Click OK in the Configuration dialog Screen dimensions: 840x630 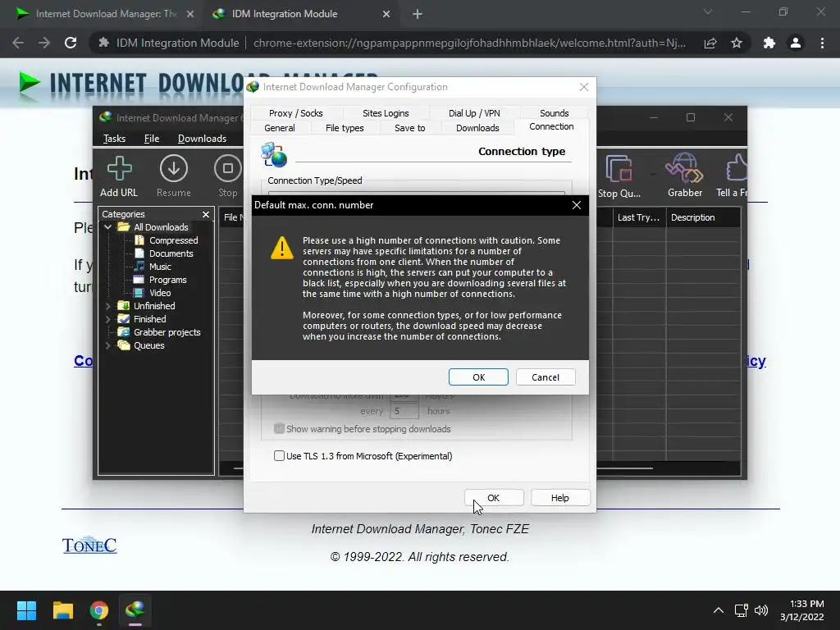tap(493, 498)
